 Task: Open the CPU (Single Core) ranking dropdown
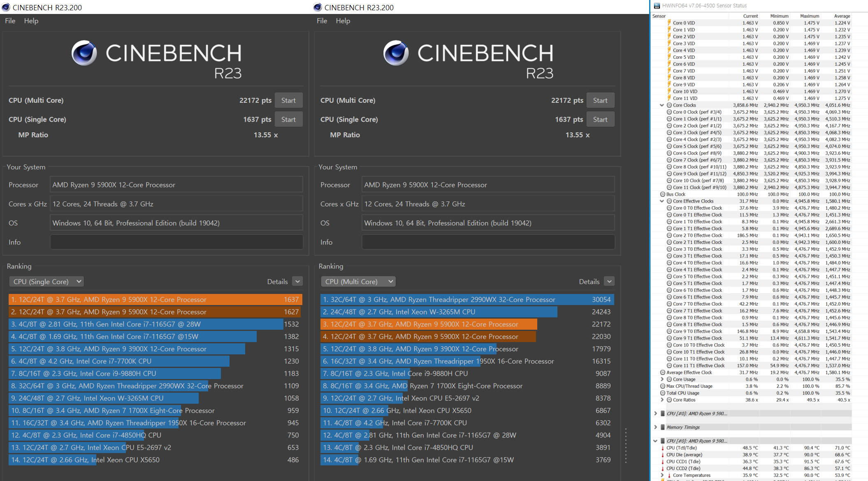(x=46, y=282)
